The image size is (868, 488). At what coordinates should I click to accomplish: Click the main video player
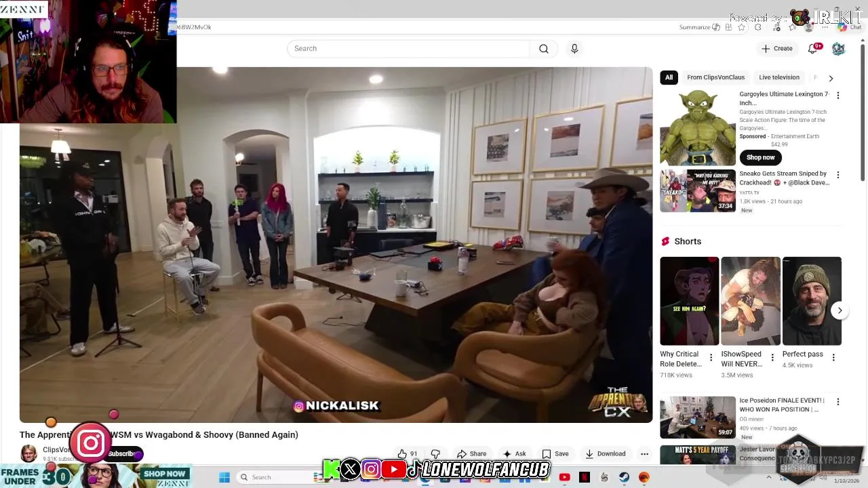[x=336, y=245]
